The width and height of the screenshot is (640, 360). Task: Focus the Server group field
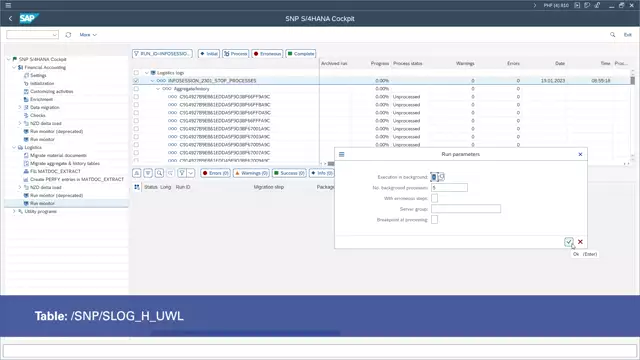point(466,209)
